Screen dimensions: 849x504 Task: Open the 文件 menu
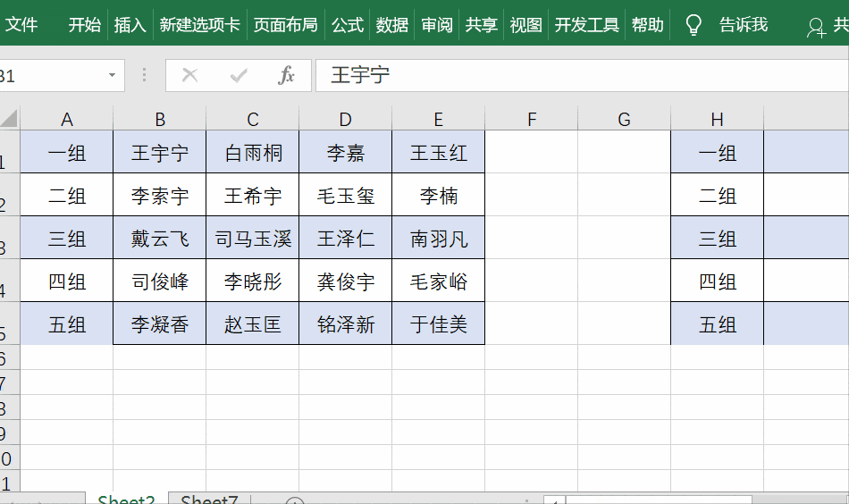21,25
